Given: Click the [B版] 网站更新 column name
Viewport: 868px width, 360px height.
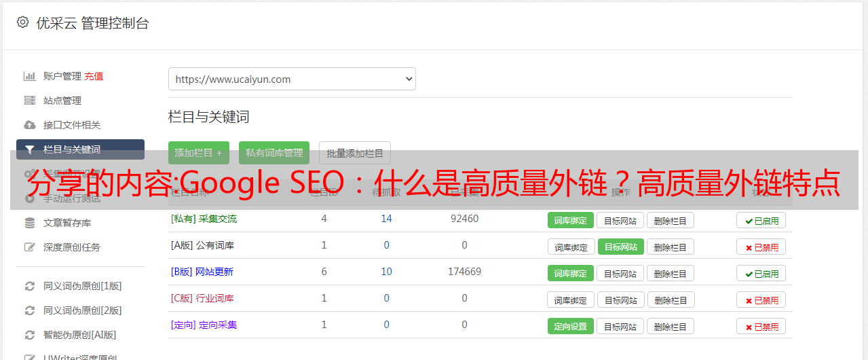Looking at the screenshot, I should 202,272.
